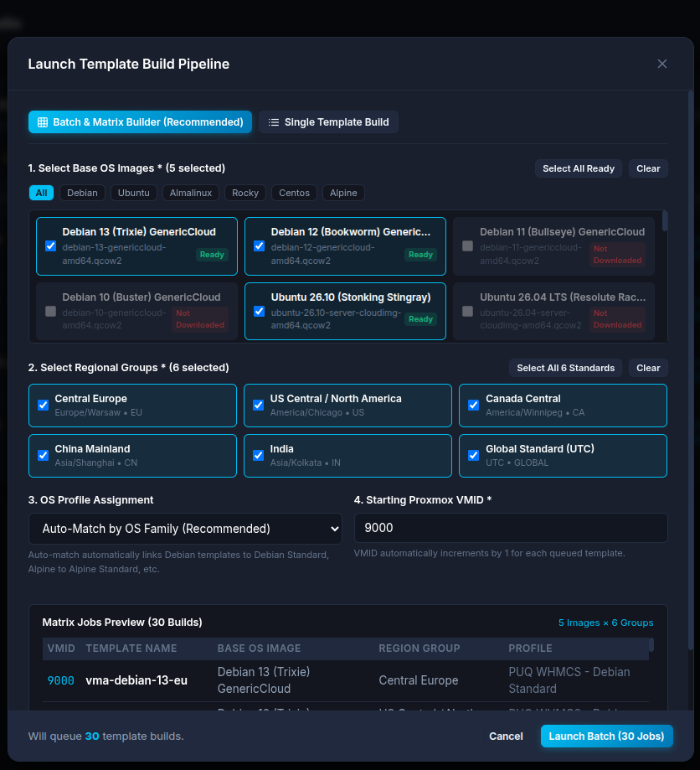Click the Matrix Jobs Preview scrollbar
Screen dimensions: 700x770
(651, 644)
